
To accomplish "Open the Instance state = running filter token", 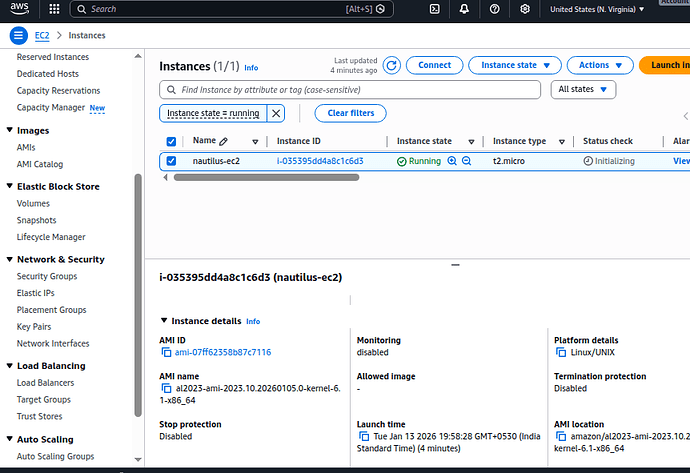I will (213, 114).
